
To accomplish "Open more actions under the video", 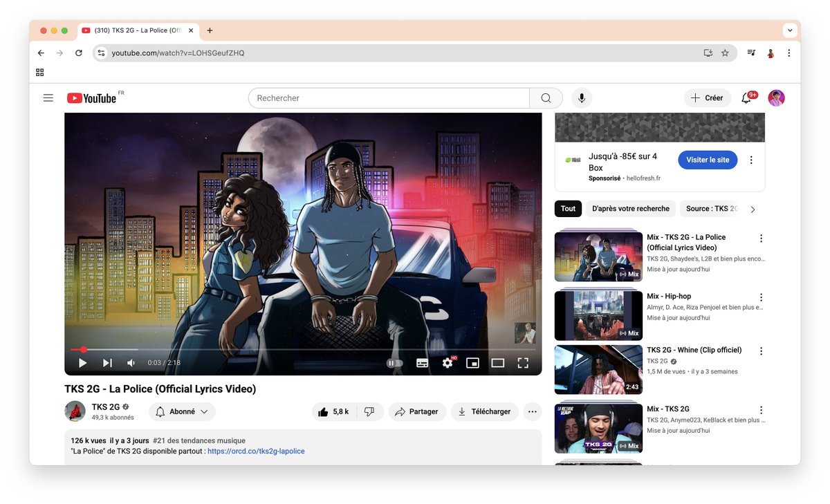I will (x=533, y=412).
